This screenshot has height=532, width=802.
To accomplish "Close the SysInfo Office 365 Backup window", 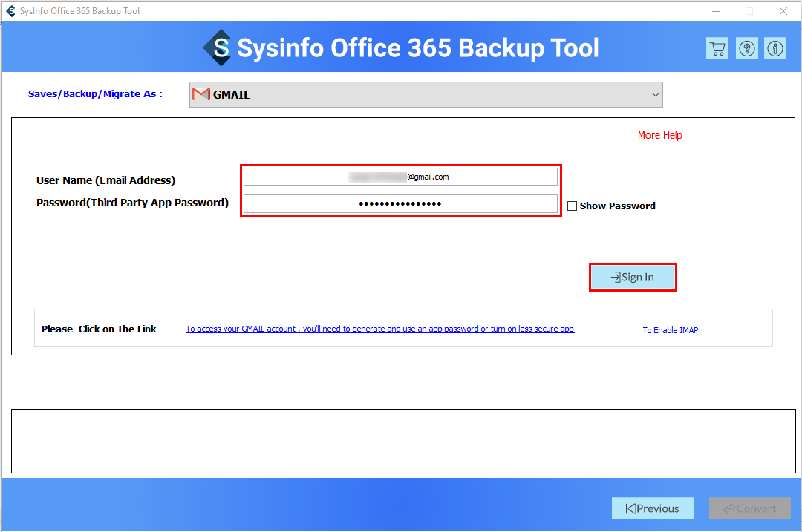I will [x=783, y=11].
